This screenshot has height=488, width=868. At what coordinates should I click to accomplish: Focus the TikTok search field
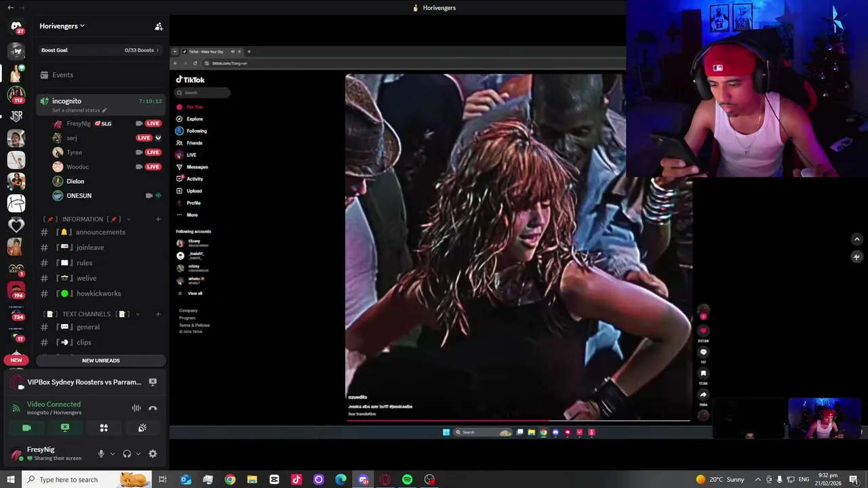pos(203,93)
